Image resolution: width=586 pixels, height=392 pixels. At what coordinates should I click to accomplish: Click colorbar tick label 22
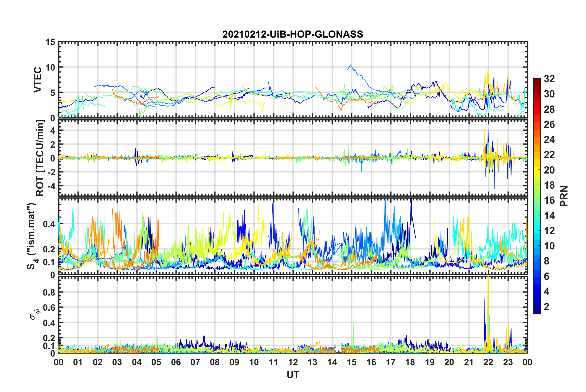point(549,155)
